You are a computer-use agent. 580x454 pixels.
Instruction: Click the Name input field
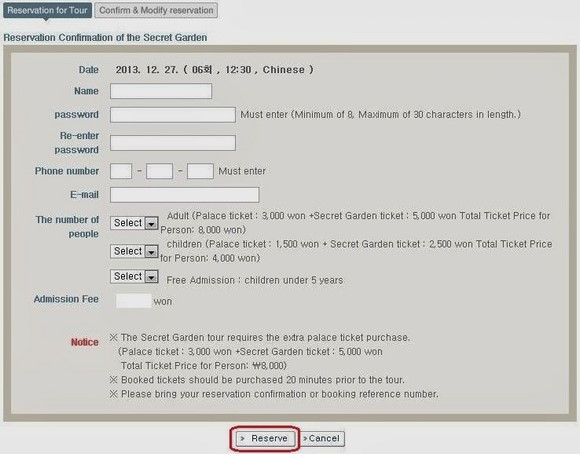click(161, 91)
